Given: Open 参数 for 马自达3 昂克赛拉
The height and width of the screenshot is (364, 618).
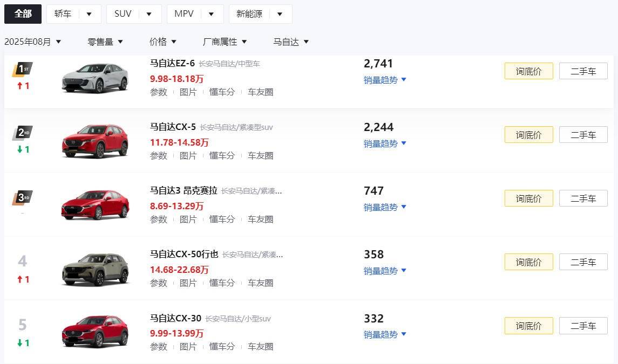Looking at the screenshot, I should (159, 219).
